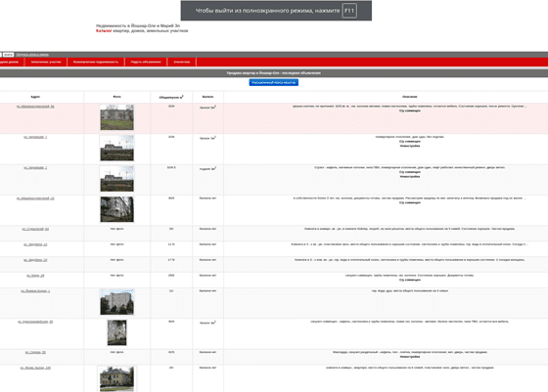The width and height of the screenshot is (548, 392).
Task: View the bare-tree apartment building photo
Action: click(x=117, y=209)
